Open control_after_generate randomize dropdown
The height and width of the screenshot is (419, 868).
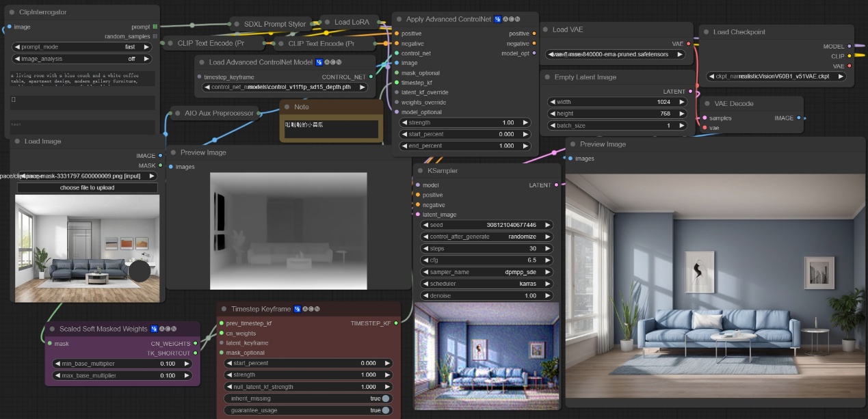tap(484, 236)
